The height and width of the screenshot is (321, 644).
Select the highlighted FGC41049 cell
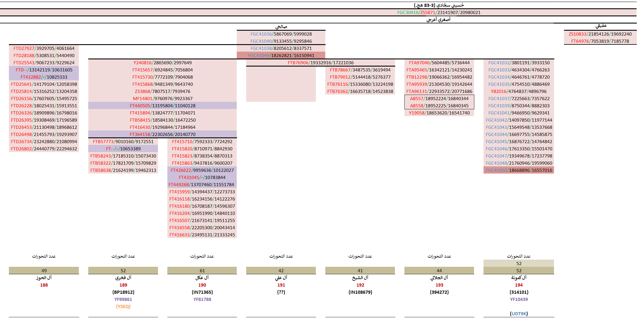click(281, 55)
